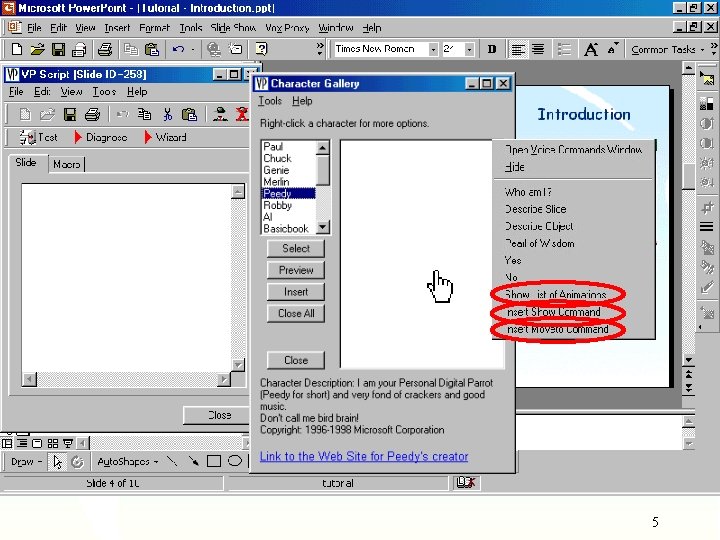Open the Slide Show menu
Image resolution: width=720 pixels, height=540 pixels.
233,28
